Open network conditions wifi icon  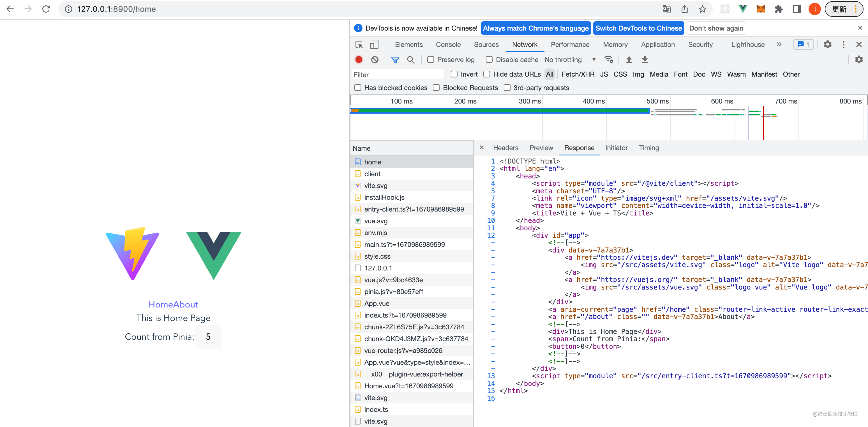coord(609,60)
